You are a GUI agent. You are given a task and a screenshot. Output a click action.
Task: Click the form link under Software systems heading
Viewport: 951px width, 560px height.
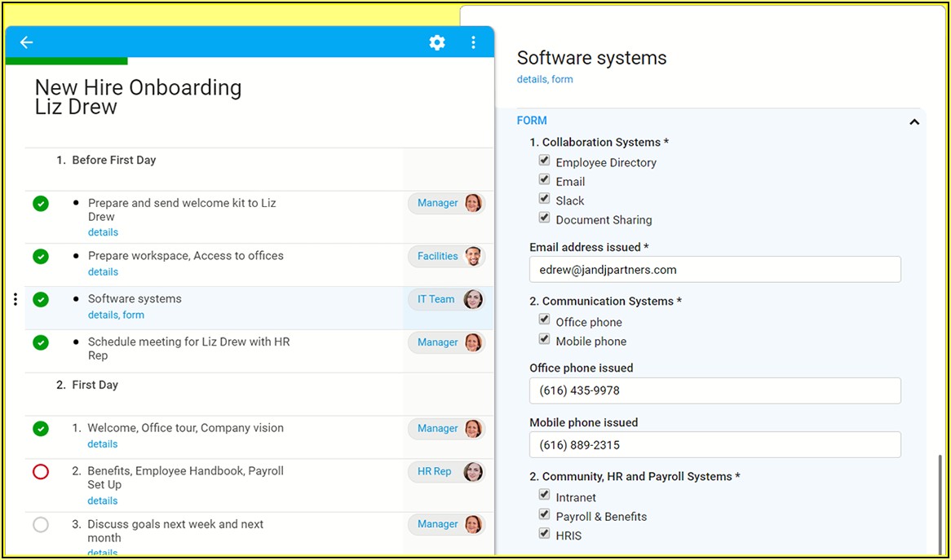coord(562,80)
